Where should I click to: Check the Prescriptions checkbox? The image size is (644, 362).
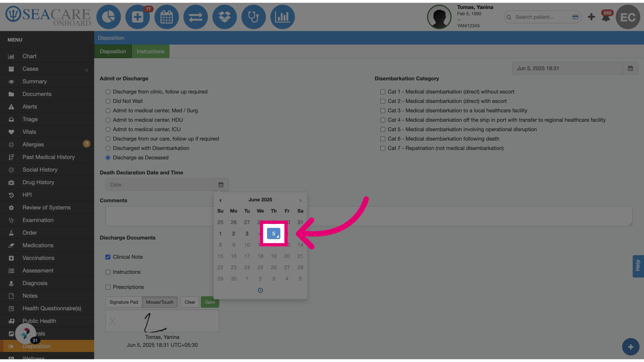tap(108, 287)
